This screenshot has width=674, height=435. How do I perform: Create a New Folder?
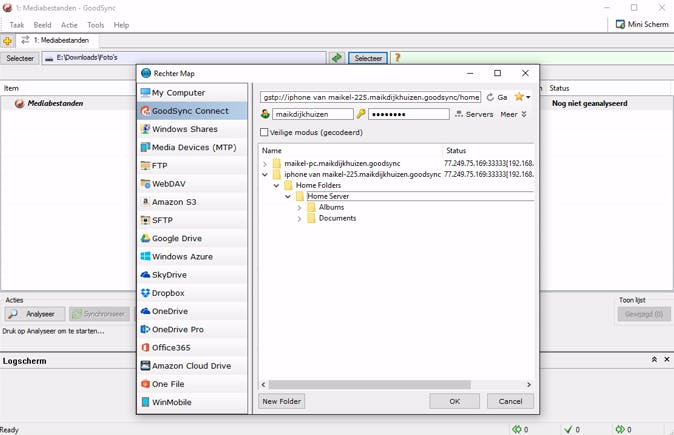click(x=282, y=401)
